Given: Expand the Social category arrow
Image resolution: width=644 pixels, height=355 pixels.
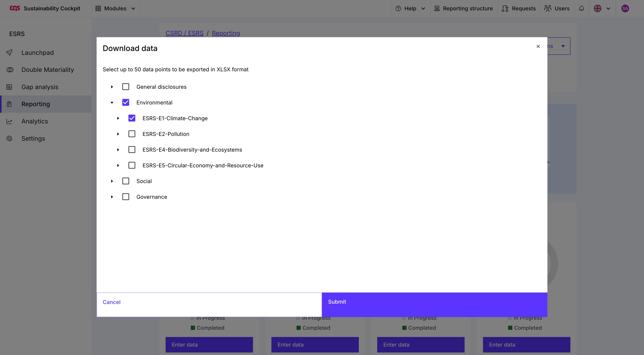Looking at the screenshot, I should tap(112, 181).
